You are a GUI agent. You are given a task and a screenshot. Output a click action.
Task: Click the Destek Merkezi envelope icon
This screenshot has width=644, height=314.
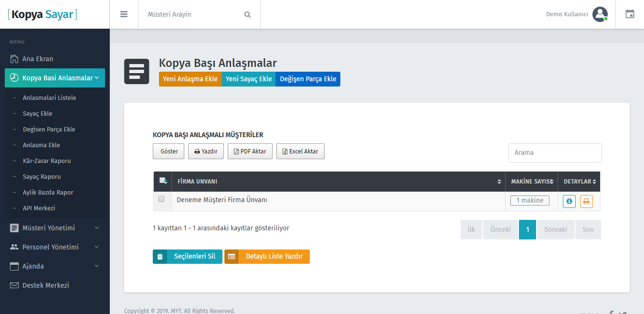[13, 285]
